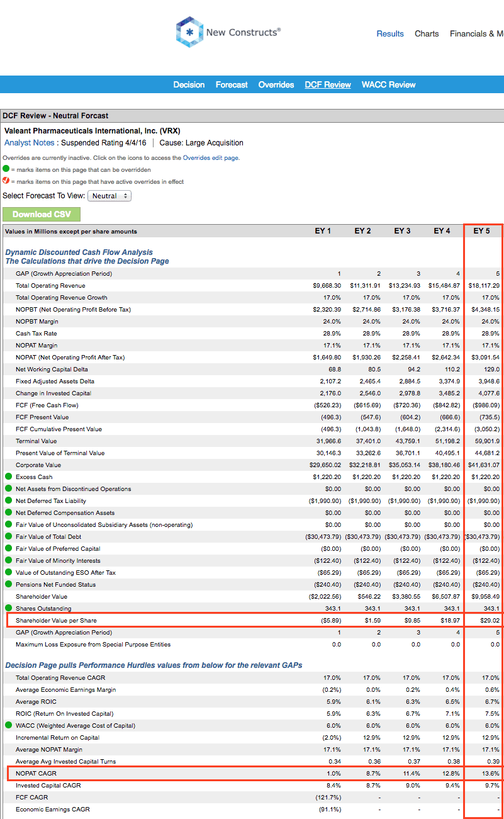Click the NOPBT Margin row label

click(x=37, y=321)
